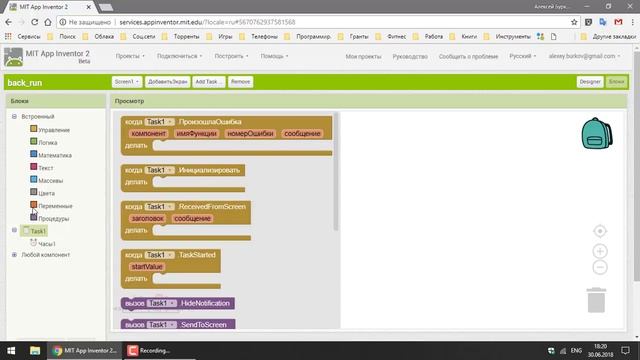
Task: Click the ДобавитьЭкран button
Action: pos(167,82)
